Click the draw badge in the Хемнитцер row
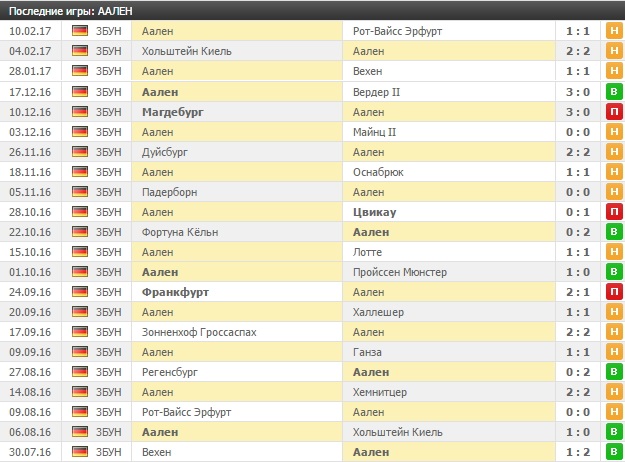Viewport: 625px width, 462px height. pos(614,392)
